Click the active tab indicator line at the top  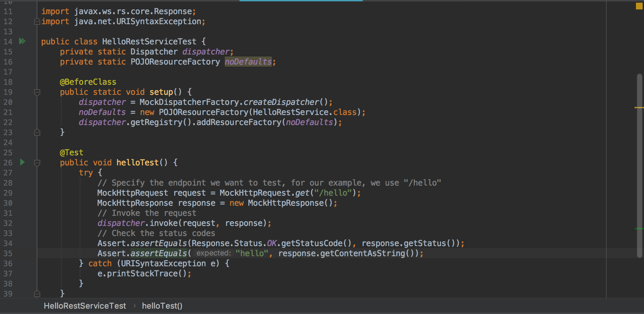(x=301, y=1)
